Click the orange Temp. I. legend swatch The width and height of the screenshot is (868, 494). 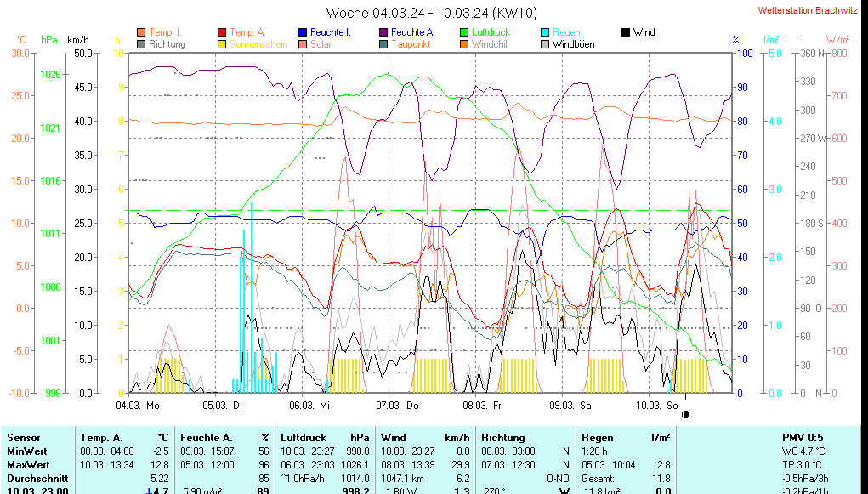pyautogui.click(x=141, y=32)
